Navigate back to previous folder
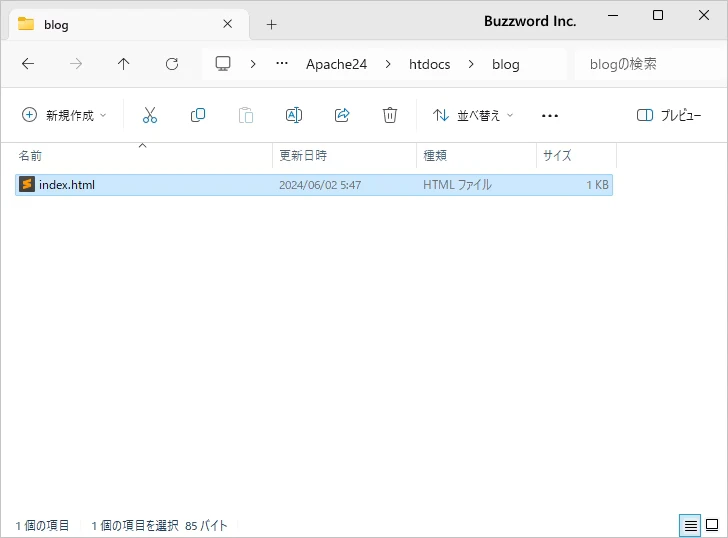The image size is (728, 538). click(28, 64)
